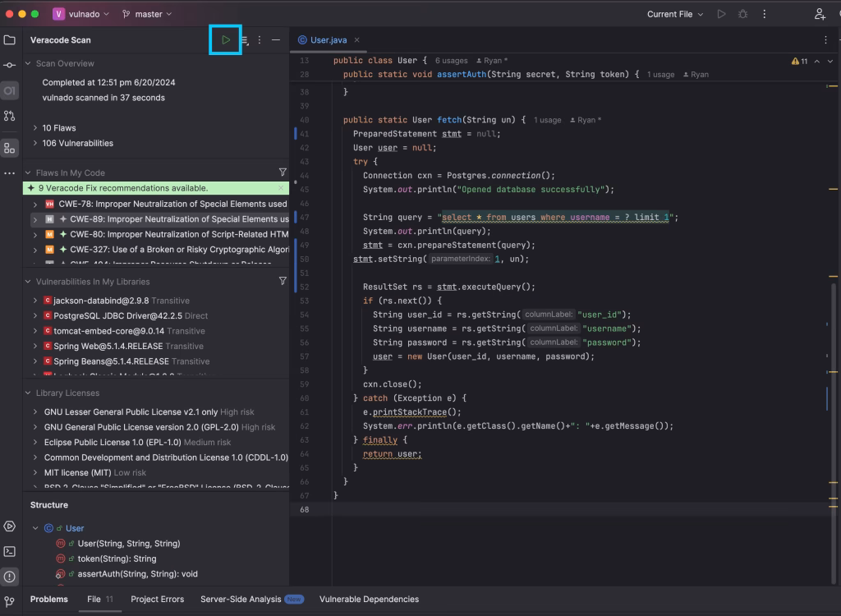
Task: Open the Git tool window
Action: 10,601
